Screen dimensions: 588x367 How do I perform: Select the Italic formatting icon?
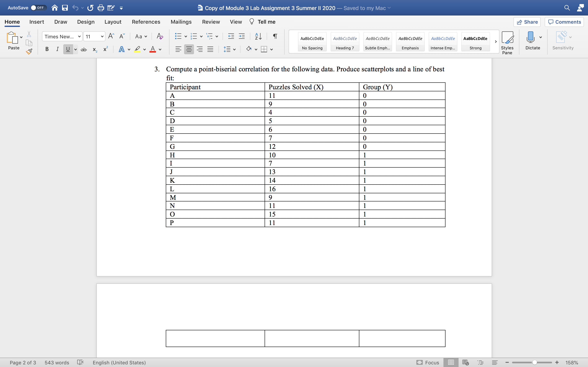[x=57, y=50]
